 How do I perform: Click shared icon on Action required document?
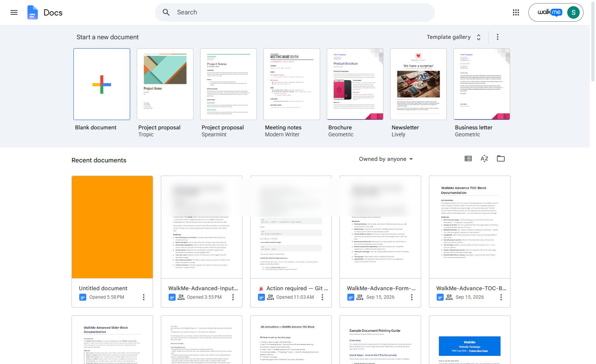tap(270, 297)
